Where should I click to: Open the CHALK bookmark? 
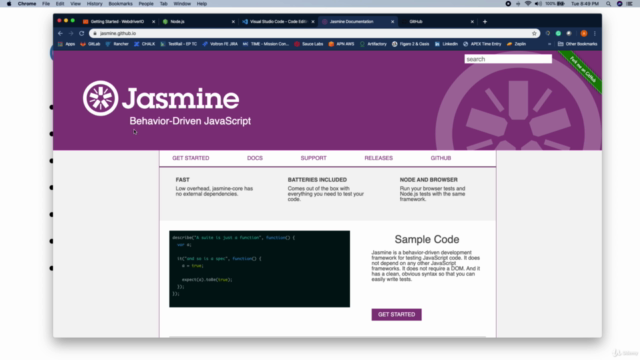click(x=144, y=44)
